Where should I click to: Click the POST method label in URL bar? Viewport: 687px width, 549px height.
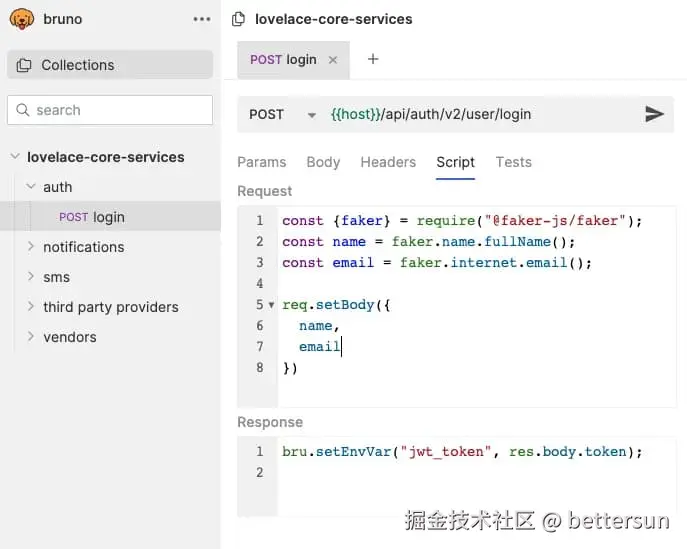coord(266,114)
